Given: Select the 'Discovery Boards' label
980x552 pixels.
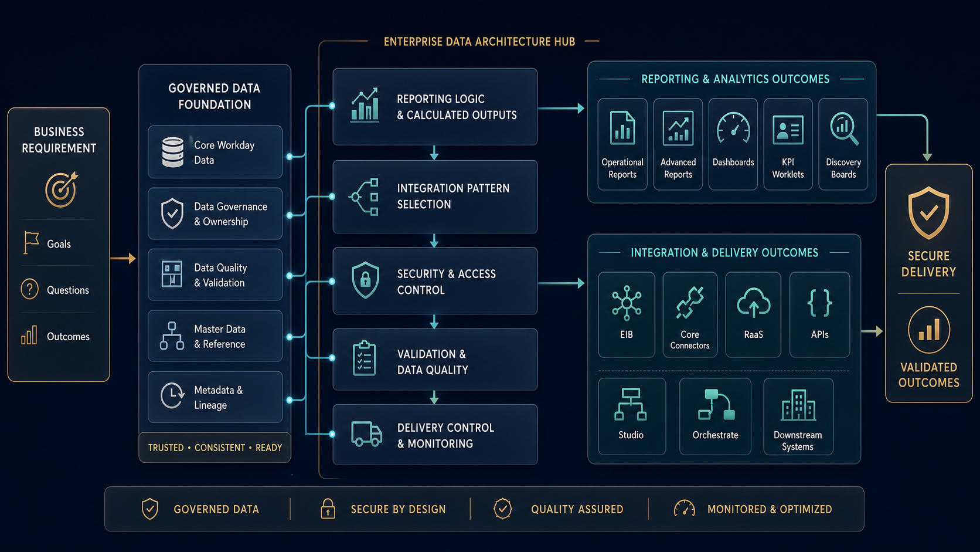Looking at the screenshot, I should (x=843, y=168).
